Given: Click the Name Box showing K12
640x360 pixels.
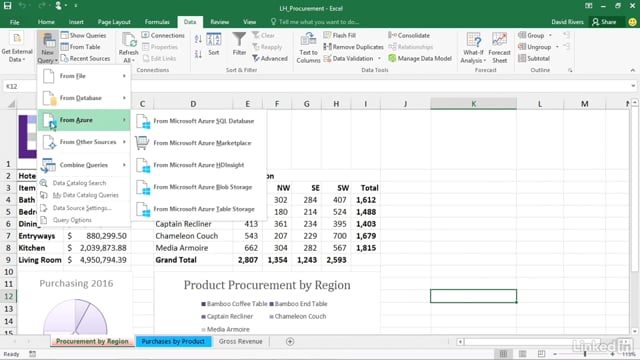Looking at the screenshot, I should pos(20,86).
